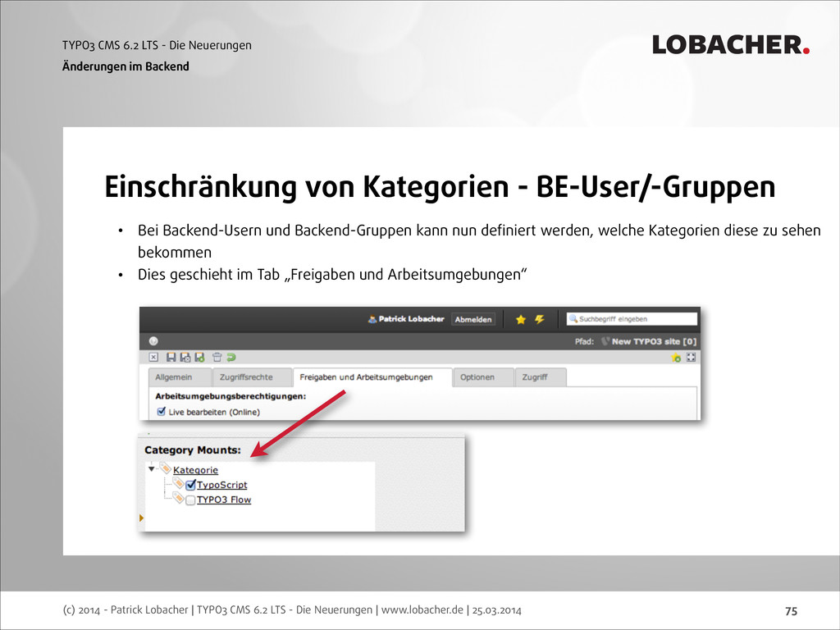Click the delete trash can icon
The height and width of the screenshot is (630, 840).
tap(217, 358)
